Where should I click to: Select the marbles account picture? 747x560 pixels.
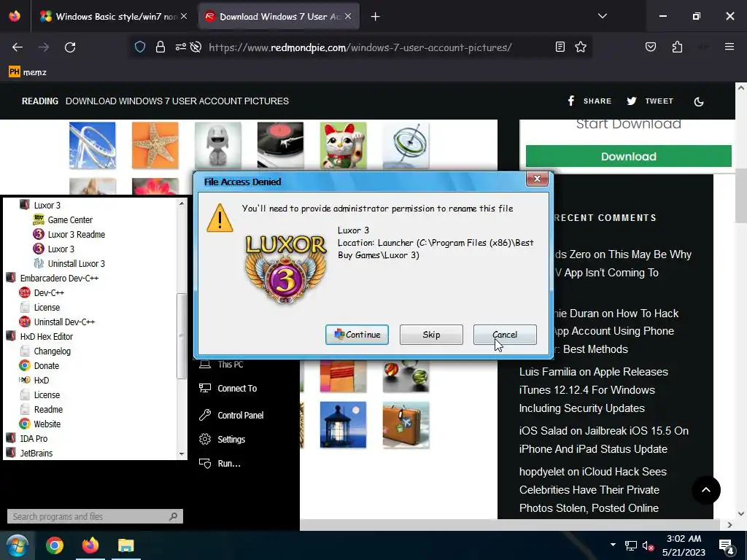pos(406,377)
